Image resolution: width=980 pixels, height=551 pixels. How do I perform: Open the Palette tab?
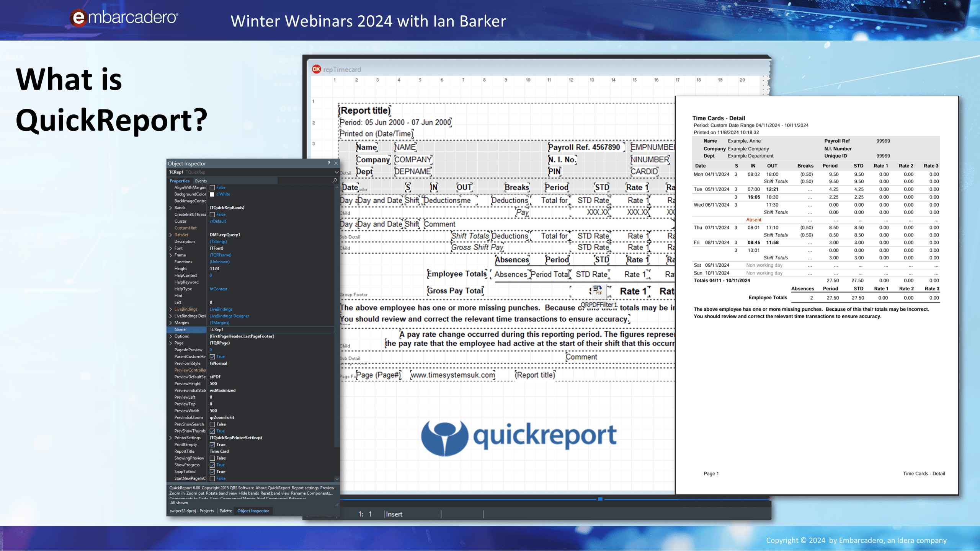(x=225, y=511)
